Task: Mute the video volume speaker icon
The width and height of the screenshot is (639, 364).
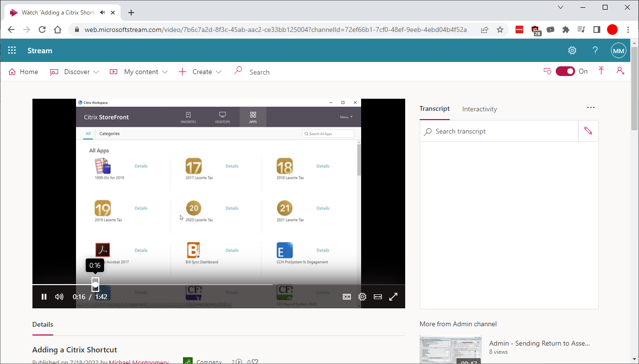Action: (x=60, y=297)
